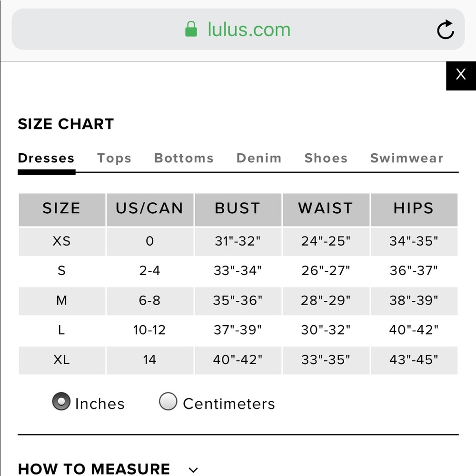This screenshot has width=476, height=476.
Task: Switch measurements to Centimeters
Action: pyautogui.click(x=168, y=401)
